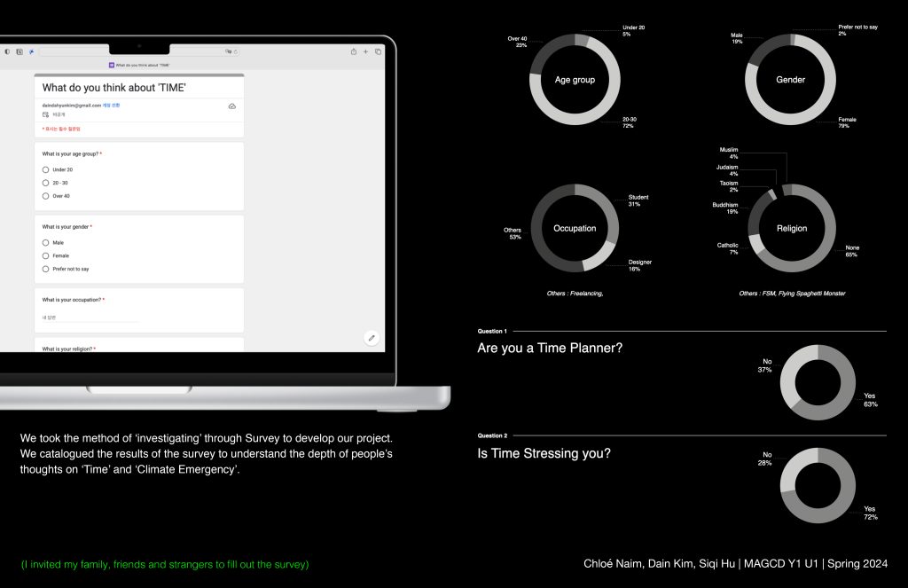Click the extension icon left of address bar
908x588 pixels.
coord(31,51)
